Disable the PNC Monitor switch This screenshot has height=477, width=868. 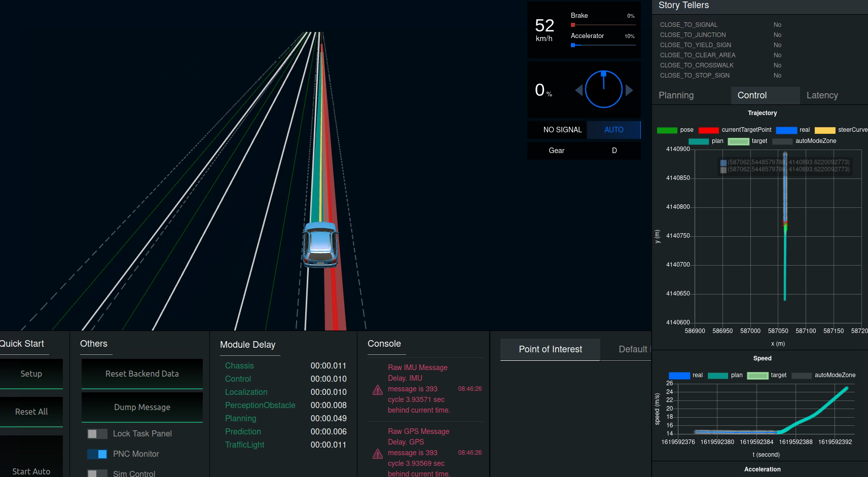pyautogui.click(x=97, y=454)
